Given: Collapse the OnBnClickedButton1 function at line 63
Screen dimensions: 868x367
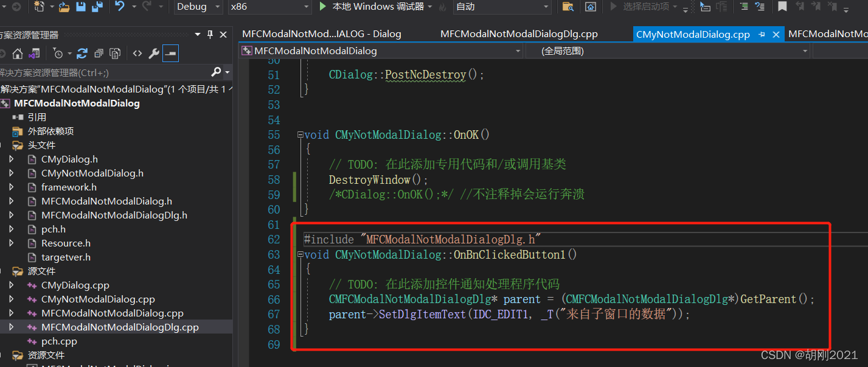Looking at the screenshot, I should pyautogui.click(x=299, y=255).
